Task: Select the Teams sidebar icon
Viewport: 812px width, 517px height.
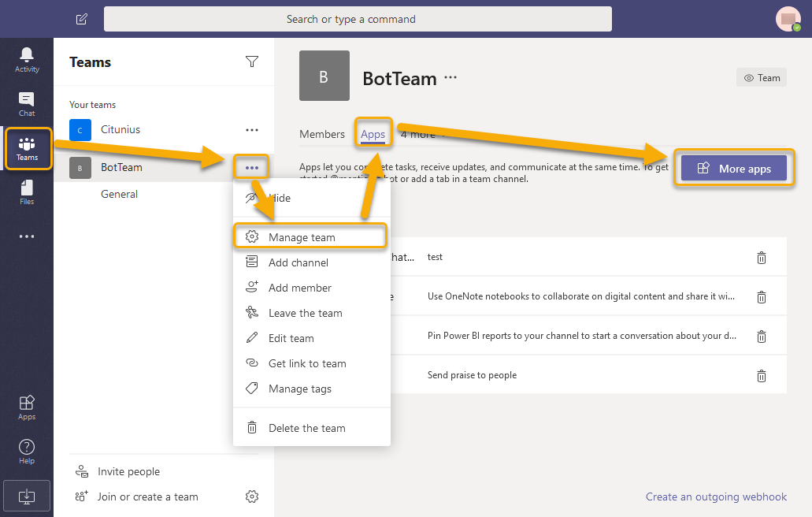Action: (27, 148)
